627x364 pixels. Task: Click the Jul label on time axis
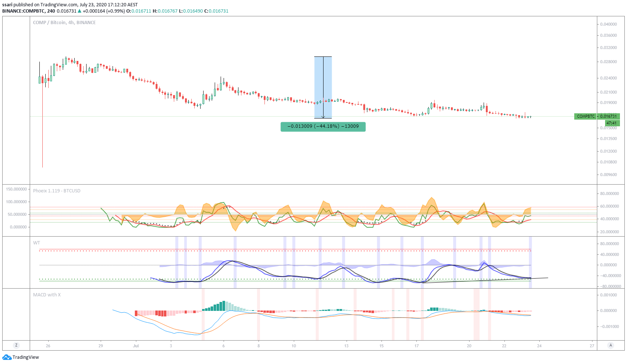[136, 346]
